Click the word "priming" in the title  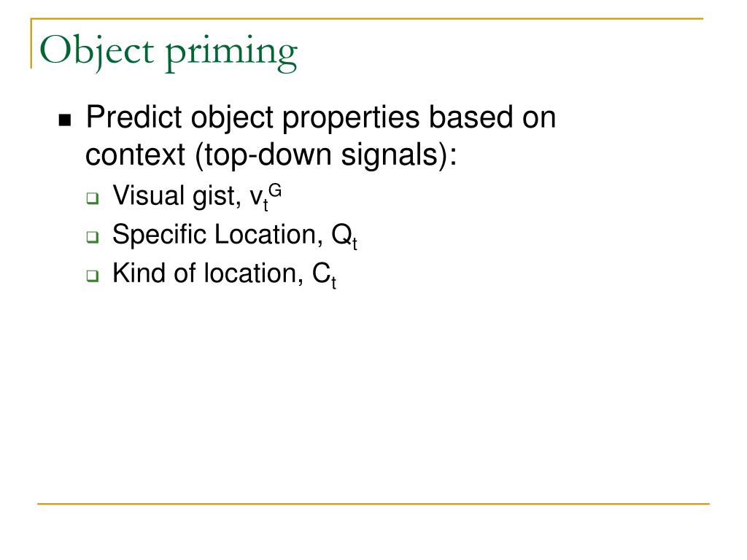[x=231, y=53]
